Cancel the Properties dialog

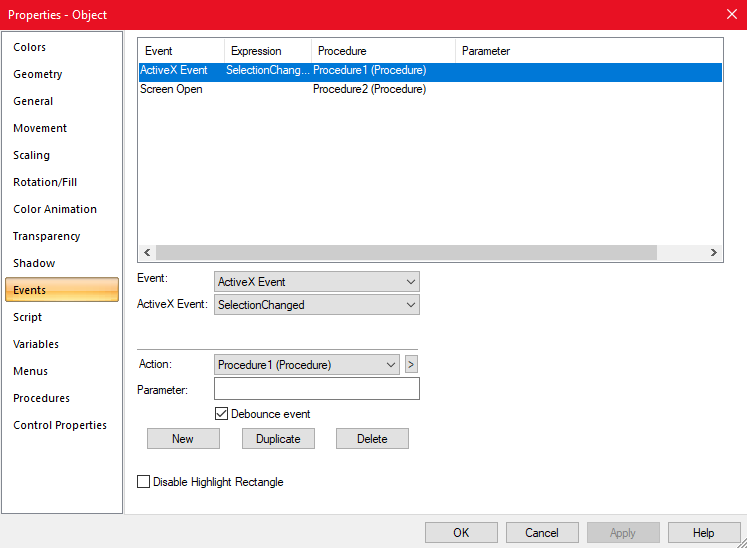[x=542, y=532]
